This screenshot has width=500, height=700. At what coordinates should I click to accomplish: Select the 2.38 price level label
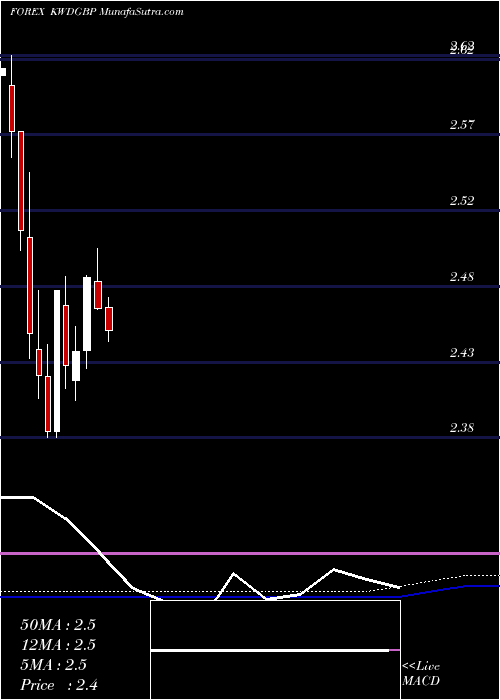coord(462,428)
